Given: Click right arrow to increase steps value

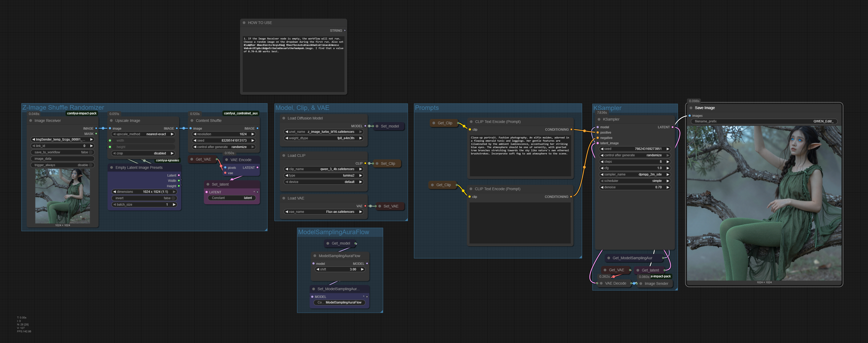Looking at the screenshot, I should (x=667, y=162).
